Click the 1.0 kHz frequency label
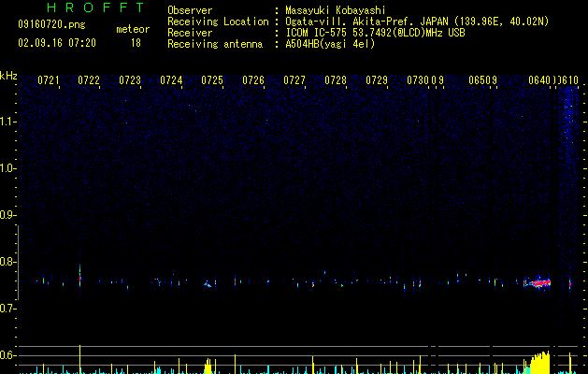 click(7, 168)
